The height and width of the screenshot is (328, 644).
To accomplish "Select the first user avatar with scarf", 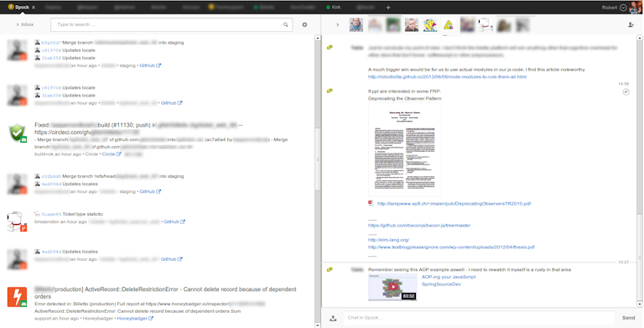I will pyautogui.click(x=356, y=25).
